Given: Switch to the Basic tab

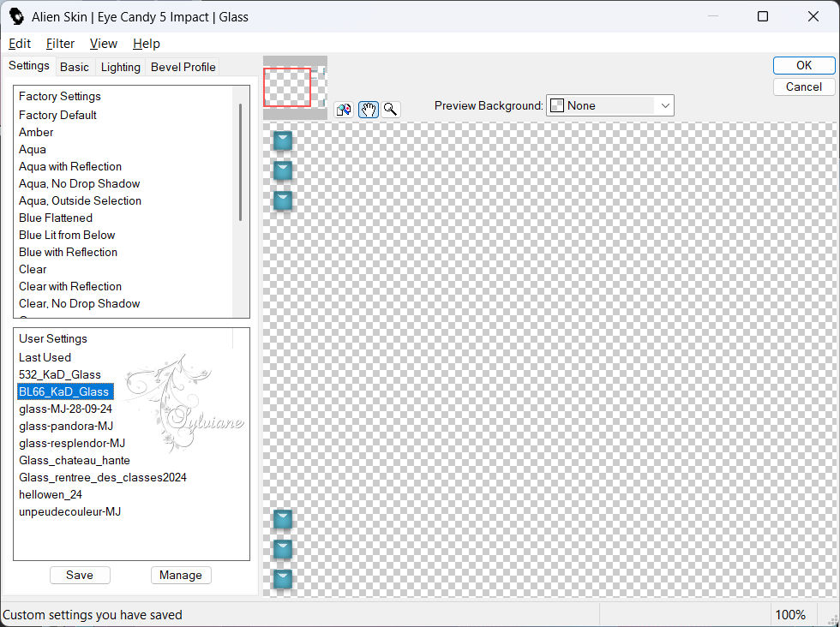Looking at the screenshot, I should [75, 67].
